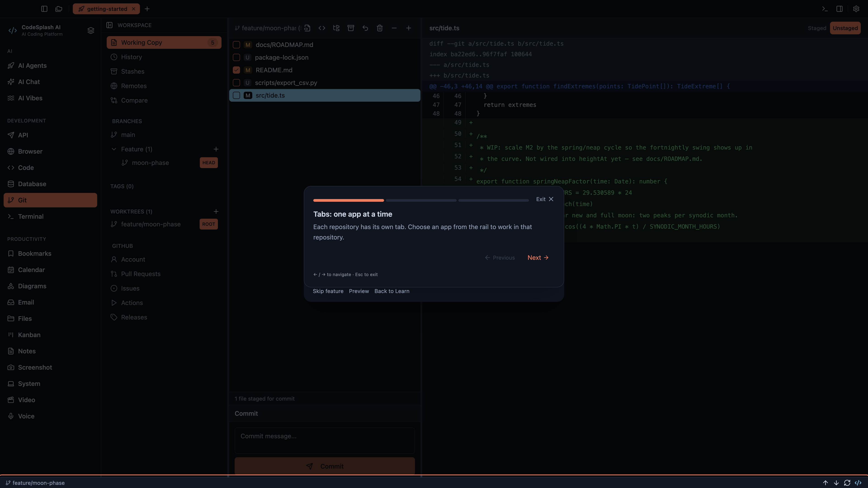The width and height of the screenshot is (868, 488).
Task: Click the plus stage-all toolbar icon
Action: point(409,28)
